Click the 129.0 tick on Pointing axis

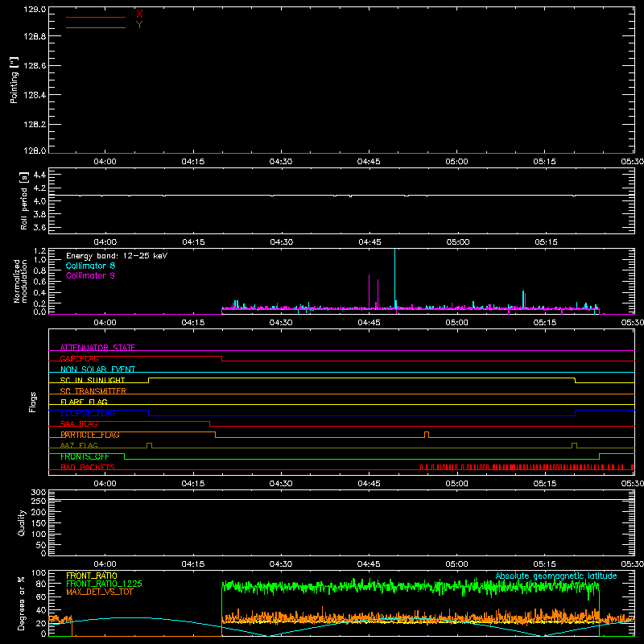pos(35,9)
